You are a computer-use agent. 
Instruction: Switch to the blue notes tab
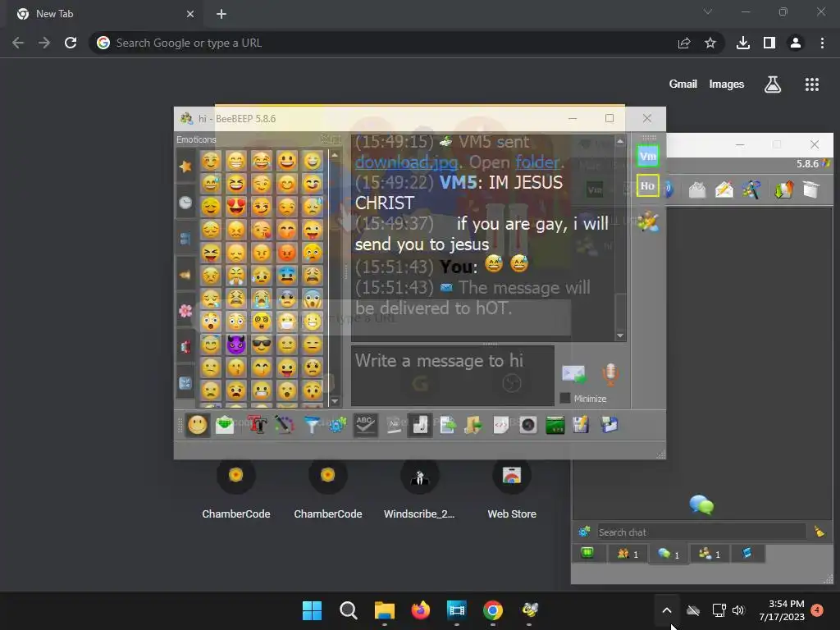click(x=746, y=553)
